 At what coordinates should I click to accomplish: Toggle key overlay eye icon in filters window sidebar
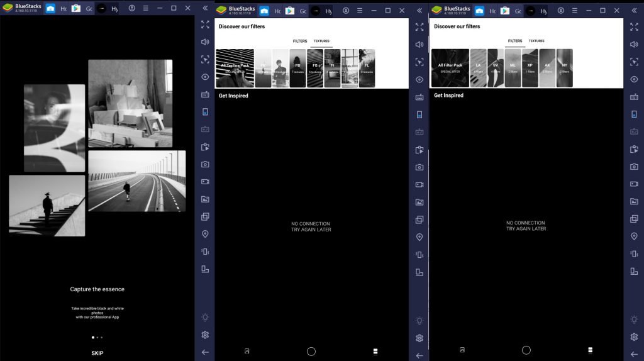pos(634,79)
